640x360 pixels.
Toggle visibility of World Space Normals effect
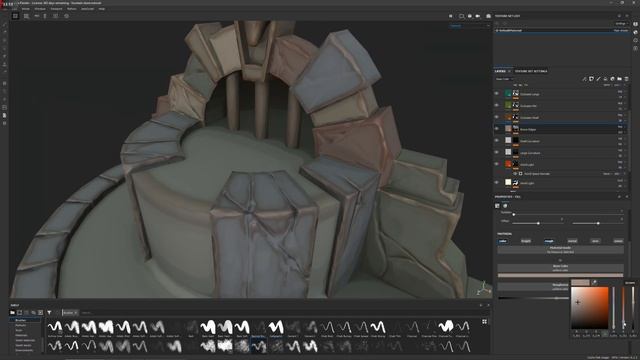(515, 173)
